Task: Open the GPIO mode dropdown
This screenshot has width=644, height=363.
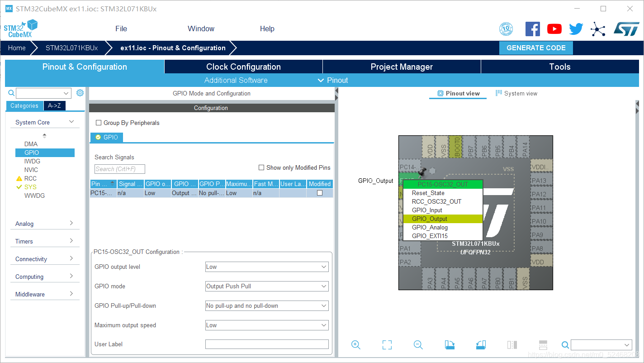Action: coord(267,286)
